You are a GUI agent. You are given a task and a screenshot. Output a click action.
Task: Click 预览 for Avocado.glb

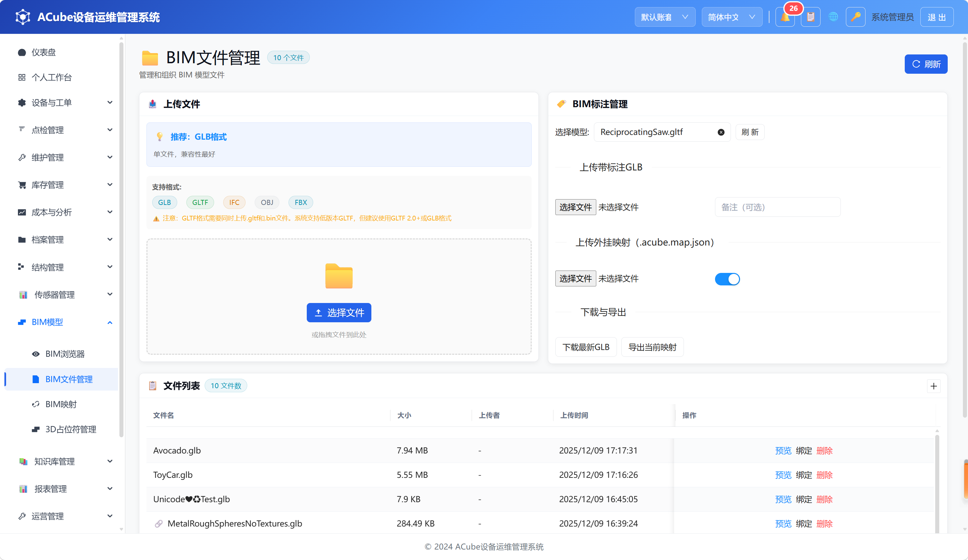click(783, 451)
